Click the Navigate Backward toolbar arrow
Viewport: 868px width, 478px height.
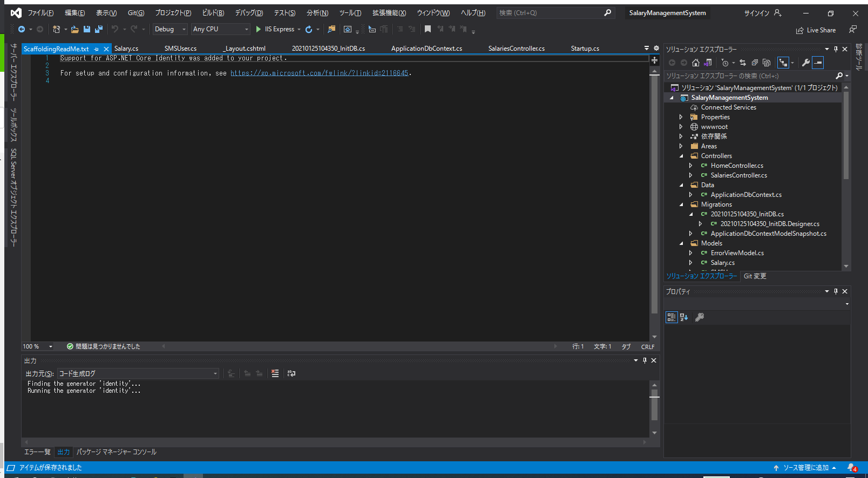pos(22,29)
